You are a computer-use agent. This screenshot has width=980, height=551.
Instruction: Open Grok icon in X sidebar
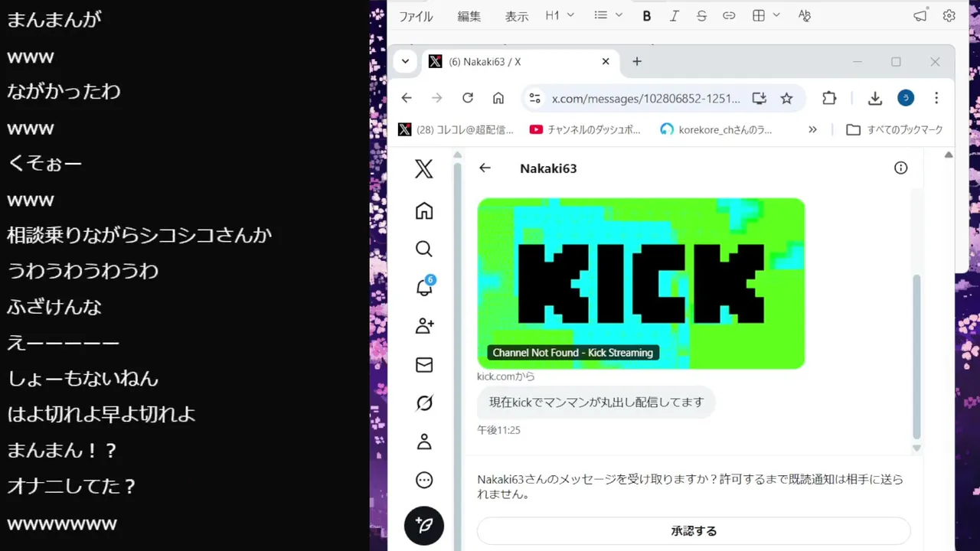(x=424, y=403)
